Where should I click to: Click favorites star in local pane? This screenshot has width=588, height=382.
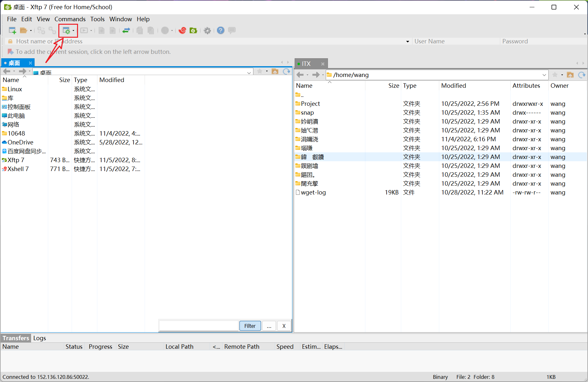click(x=260, y=71)
